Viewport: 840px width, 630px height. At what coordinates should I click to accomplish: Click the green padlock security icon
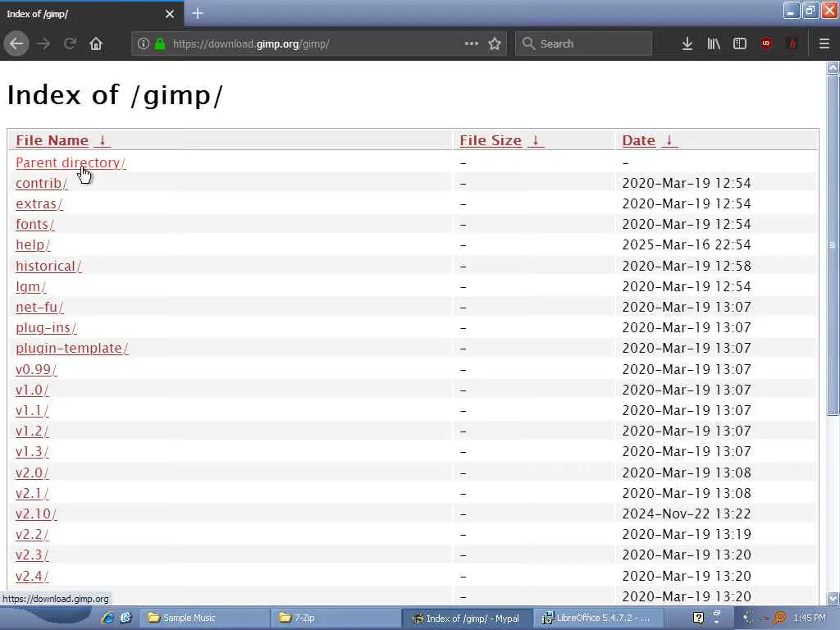(x=160, y=44)
